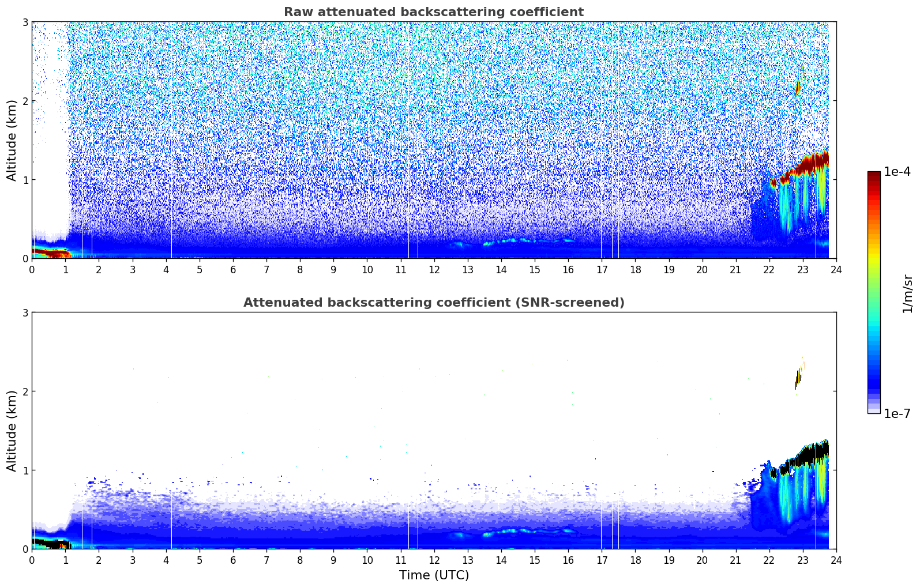Click the bottom plot's "Altitude (km)" axis label
The width and height of the screenshot is (920, 588).
pos(12,431)
